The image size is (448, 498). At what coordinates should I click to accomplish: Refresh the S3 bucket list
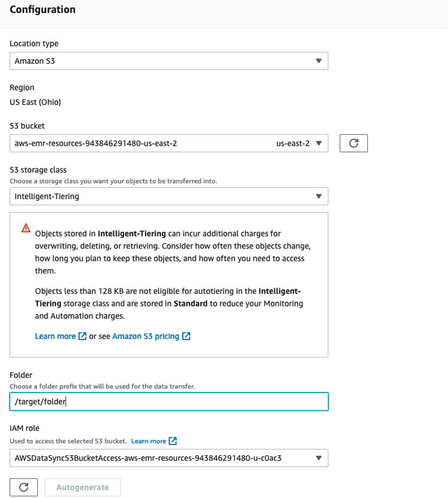pos(353,143)
